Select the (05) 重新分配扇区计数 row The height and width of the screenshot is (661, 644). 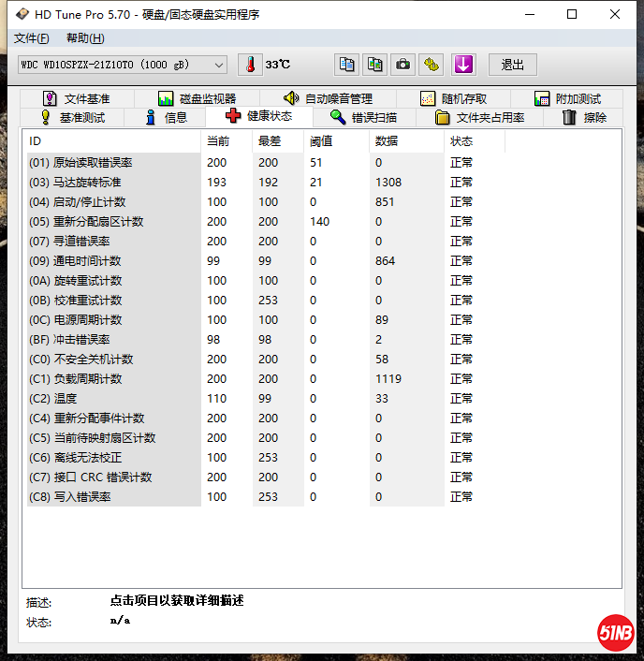coord(112,222)
